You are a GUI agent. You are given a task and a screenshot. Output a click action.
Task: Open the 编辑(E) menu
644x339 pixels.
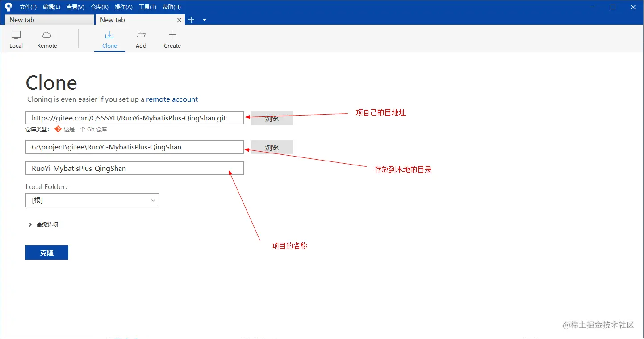[x=51, y=7]
